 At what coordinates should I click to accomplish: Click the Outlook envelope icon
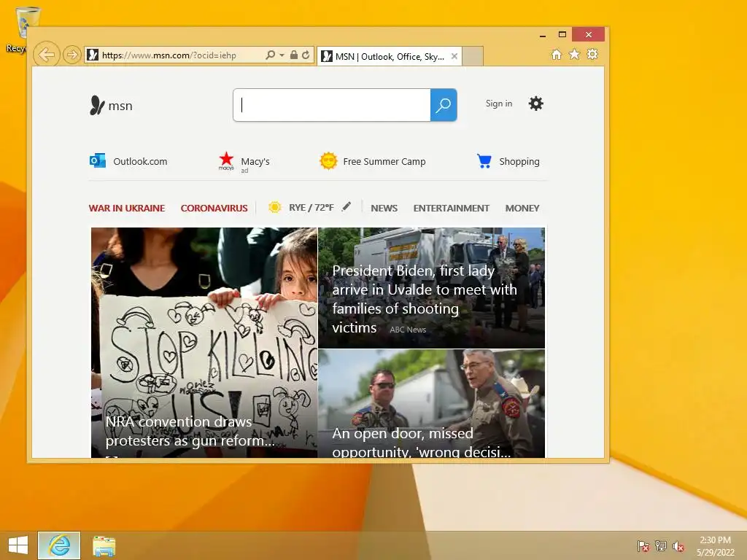click(98, 160)
